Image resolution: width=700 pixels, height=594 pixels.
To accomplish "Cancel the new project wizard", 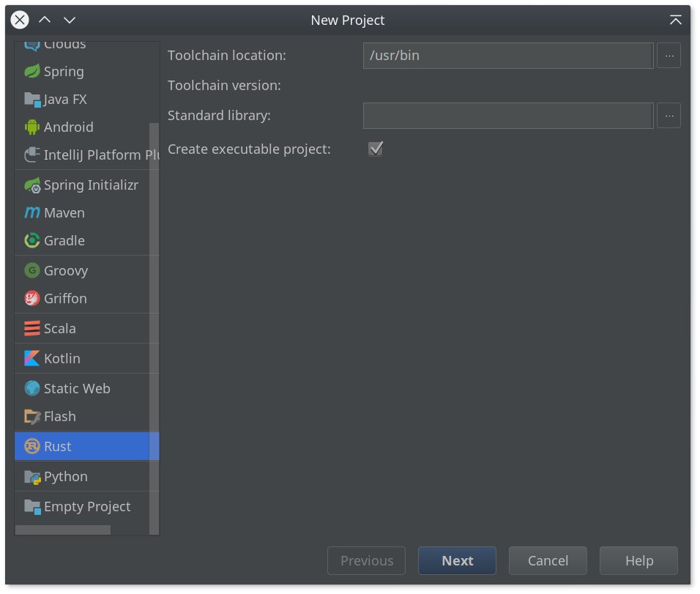I will [x=548, y=560].
